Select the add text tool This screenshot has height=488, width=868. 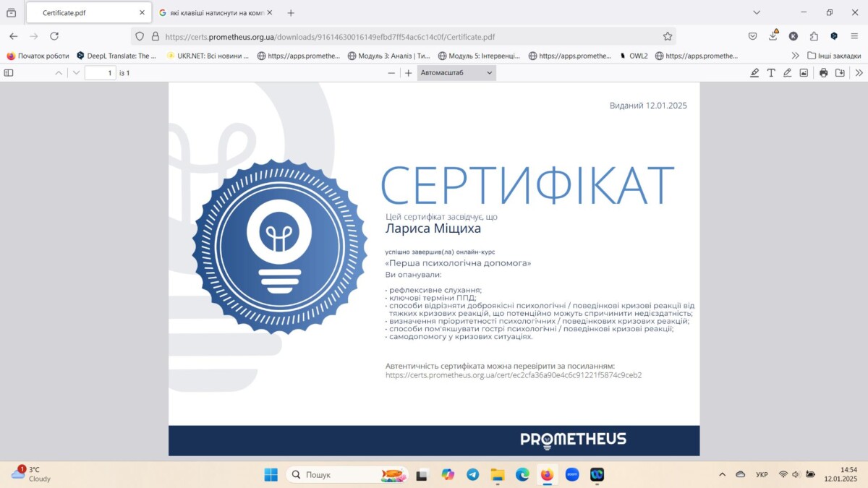coord(771,73)
